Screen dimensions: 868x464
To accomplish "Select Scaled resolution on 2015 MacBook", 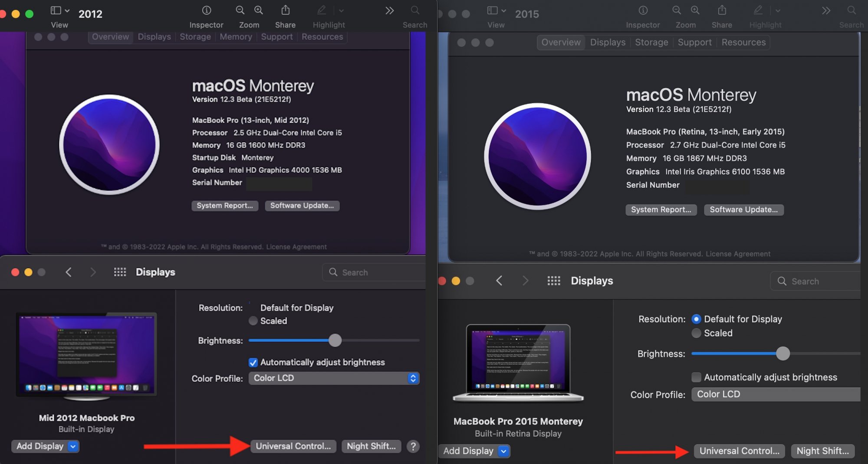I will (x=696, y=333).
